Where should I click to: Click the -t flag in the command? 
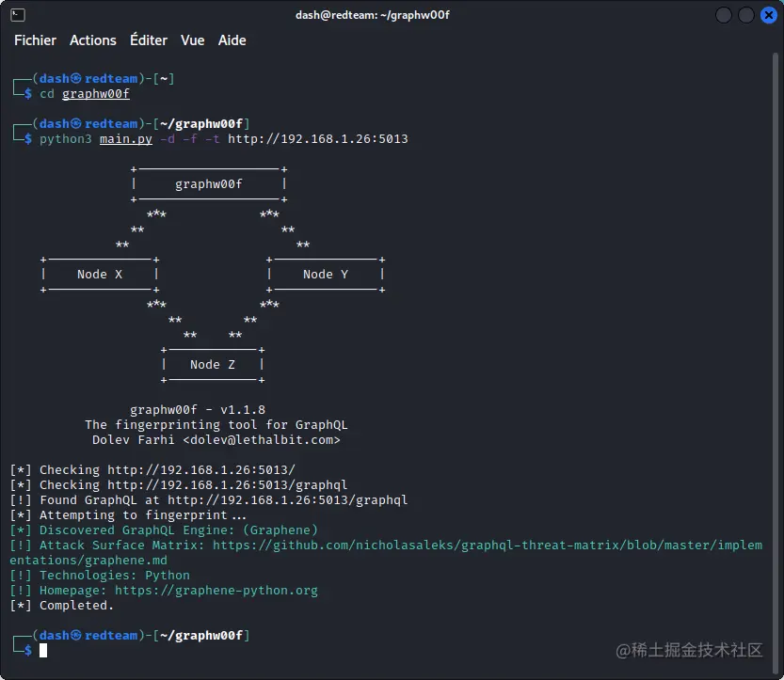tap(213, 139)
